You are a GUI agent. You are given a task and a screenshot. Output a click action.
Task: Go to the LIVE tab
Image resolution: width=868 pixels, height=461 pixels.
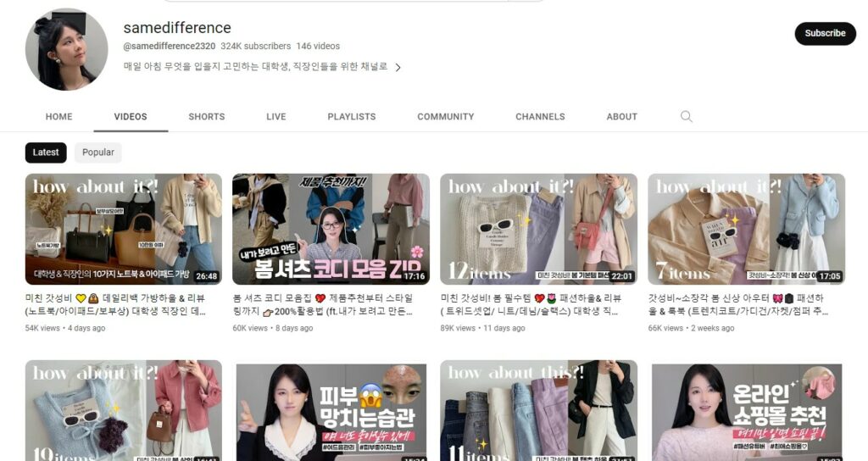[x=276, y=117]
